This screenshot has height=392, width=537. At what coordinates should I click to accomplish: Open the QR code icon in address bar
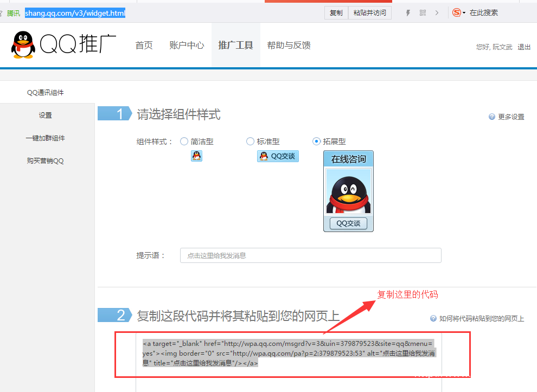423,13
